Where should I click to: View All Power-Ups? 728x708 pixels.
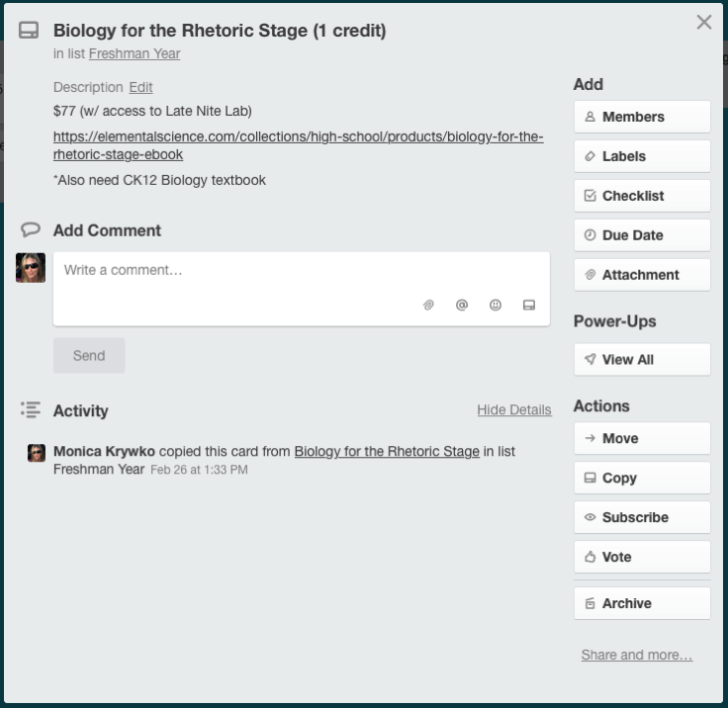tap(642, 360)
